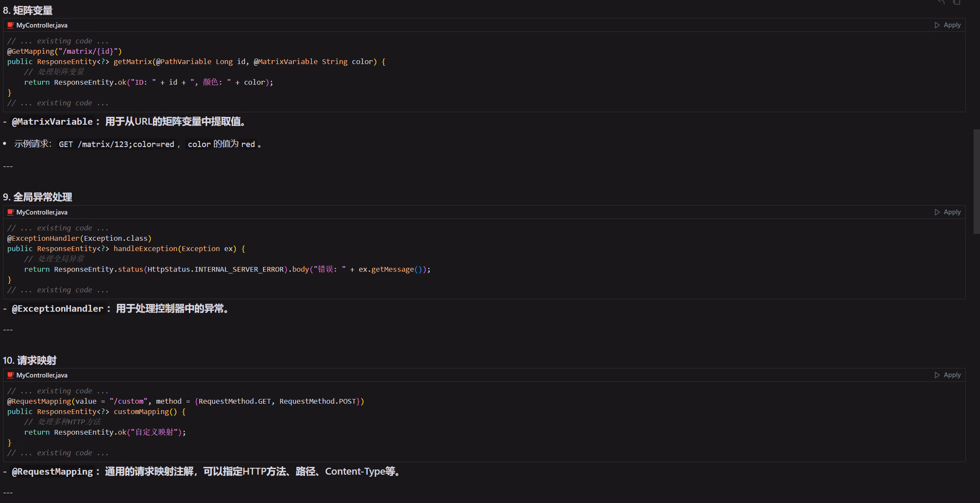The image size is (980, 503).
Task: Click the reply arrow icon at top right
Action: pyautogui.click(x=941, y=2)
